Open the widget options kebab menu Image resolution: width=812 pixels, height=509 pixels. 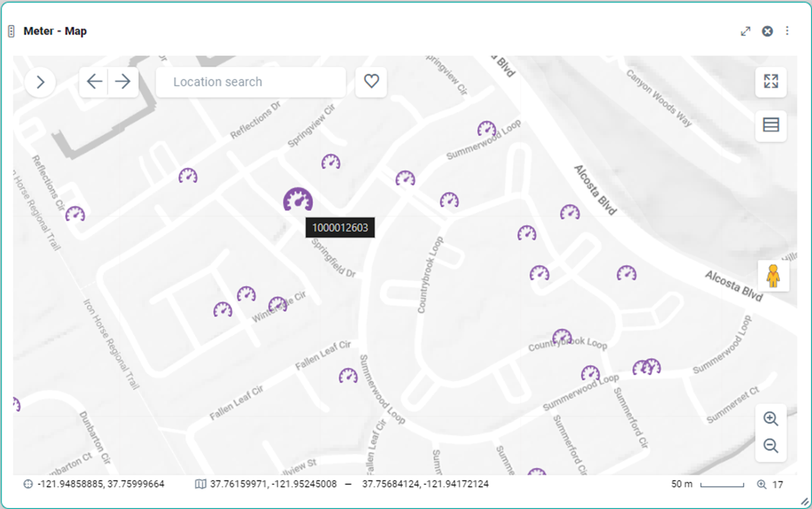click(787, 31)
